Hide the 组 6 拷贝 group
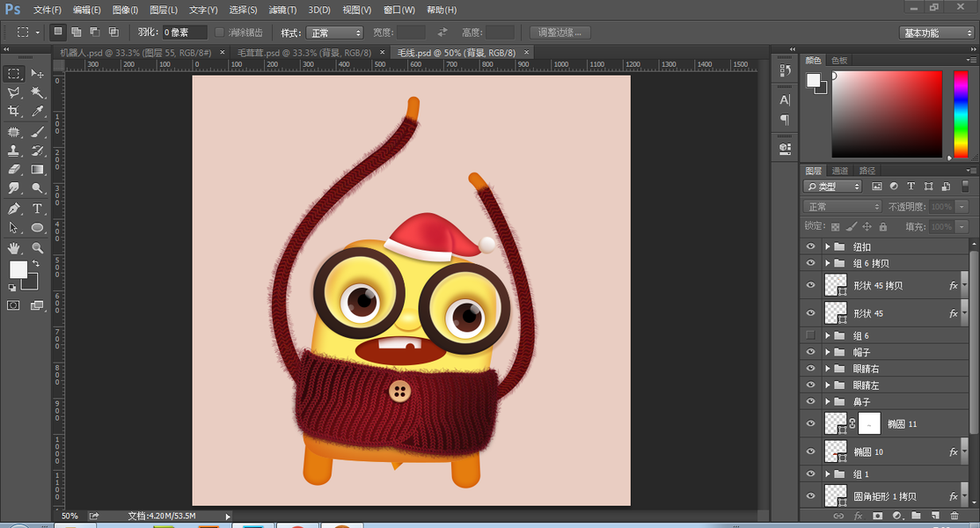Screen dimensions: 980x528 point(810,263)
